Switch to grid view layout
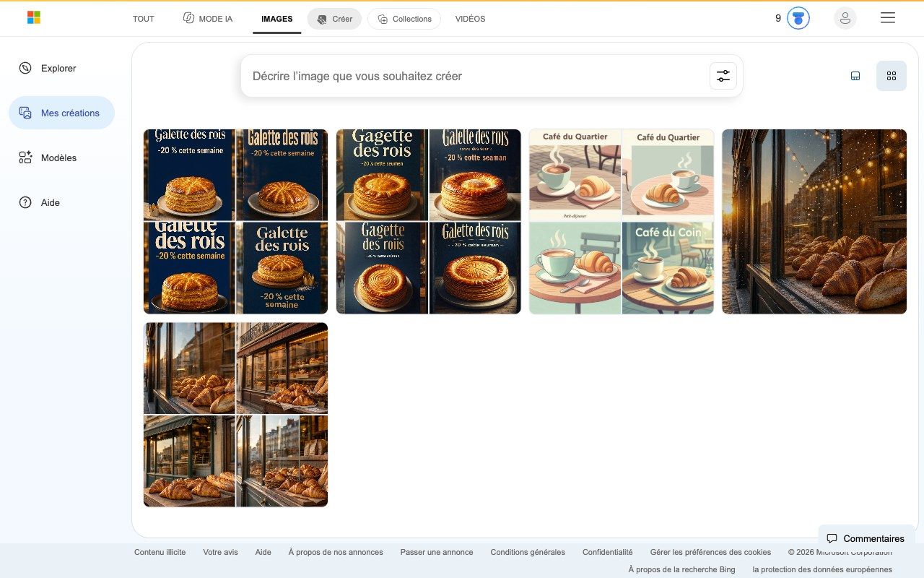924x578 pixels. (x=892, y=76)
